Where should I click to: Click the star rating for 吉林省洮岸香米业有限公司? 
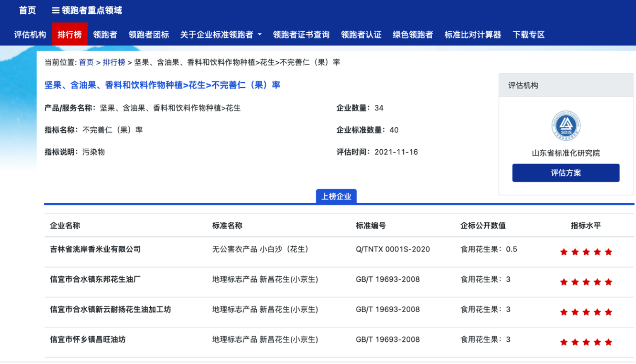[586, 252]
